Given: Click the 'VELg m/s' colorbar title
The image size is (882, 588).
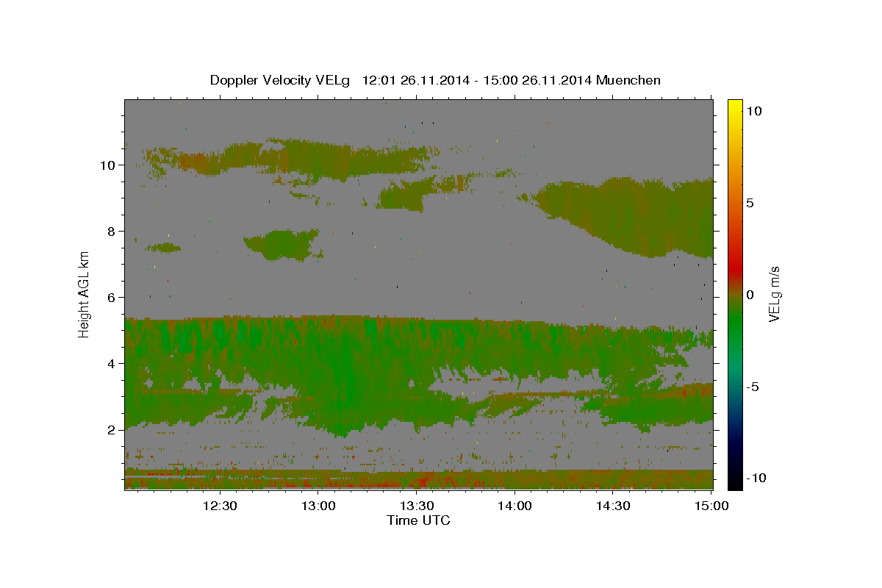Looking at the screenshot, I should [775, 295].
